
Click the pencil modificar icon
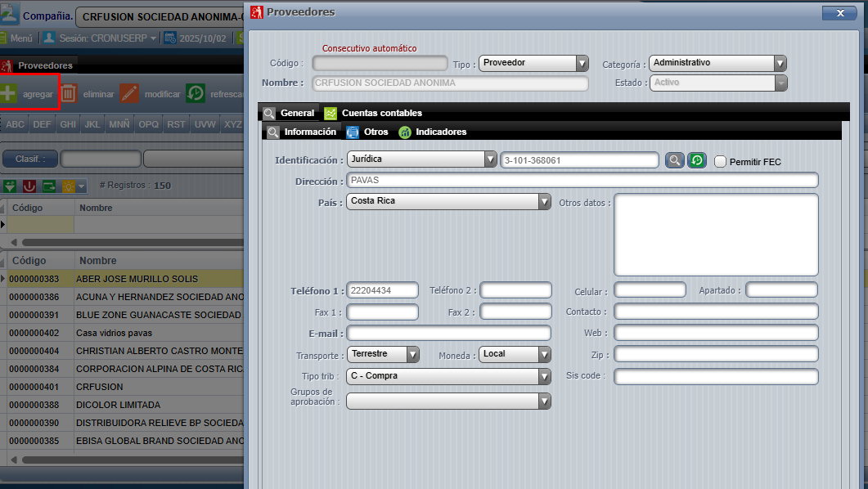129,93
